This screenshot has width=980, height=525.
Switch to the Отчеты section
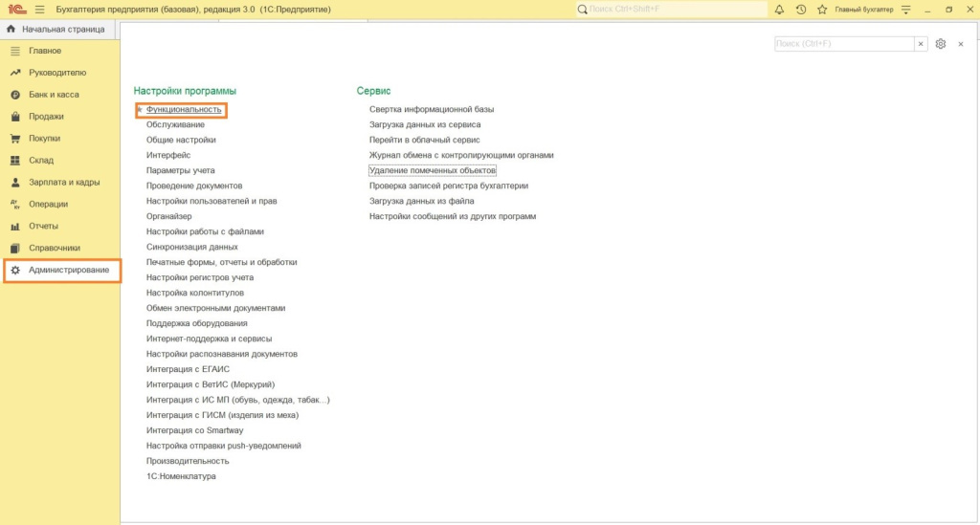pos(43,226)
